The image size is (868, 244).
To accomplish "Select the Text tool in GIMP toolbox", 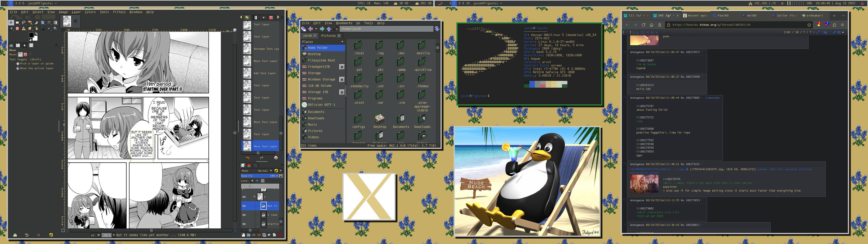I will point(43,29).
